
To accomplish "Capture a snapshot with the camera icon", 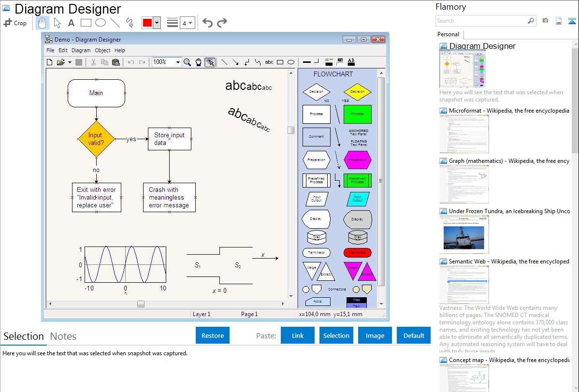I will click(545, 21).
